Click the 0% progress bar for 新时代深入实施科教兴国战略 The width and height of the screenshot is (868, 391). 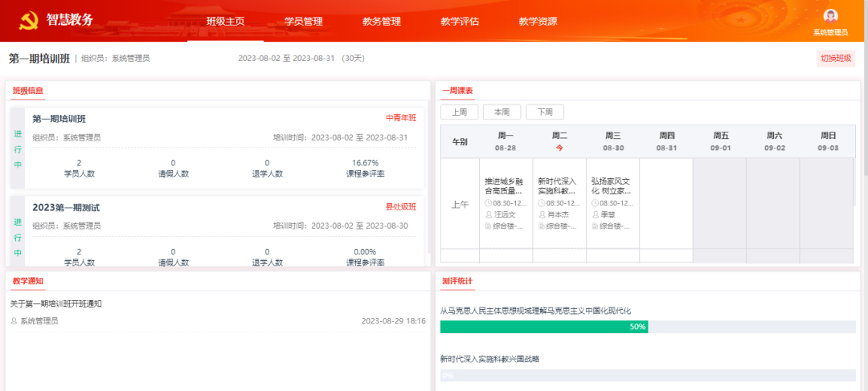(x=649, y=376)
